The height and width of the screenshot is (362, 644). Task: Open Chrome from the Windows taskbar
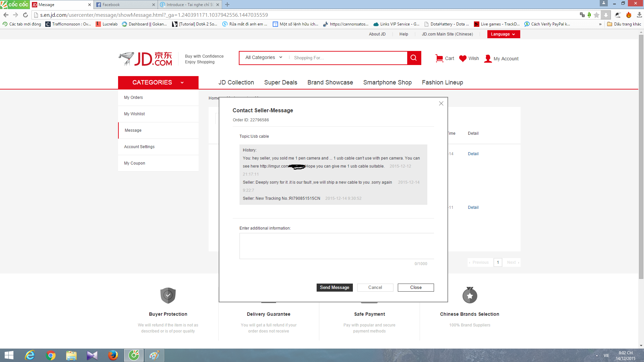tap(51, 355)
